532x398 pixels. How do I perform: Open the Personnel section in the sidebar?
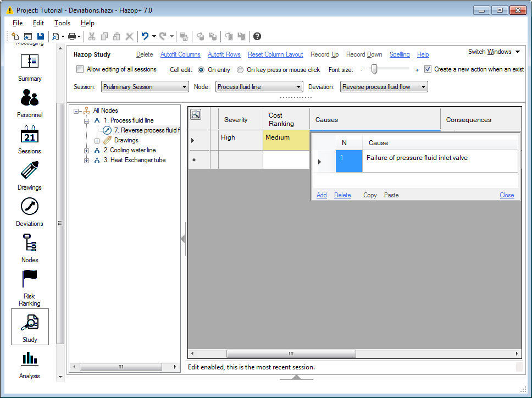pyautogui.click(x=30, y=103)
